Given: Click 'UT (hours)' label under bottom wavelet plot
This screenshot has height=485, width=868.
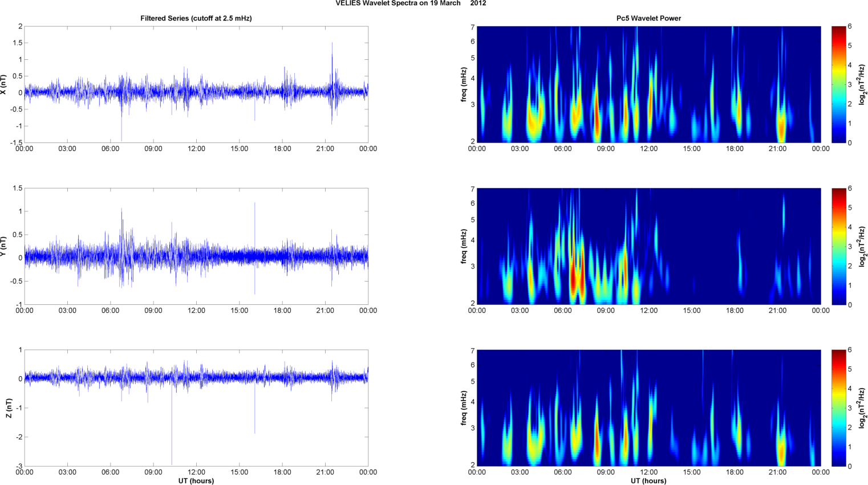Looking at the screenshot, I should [648, 481].
